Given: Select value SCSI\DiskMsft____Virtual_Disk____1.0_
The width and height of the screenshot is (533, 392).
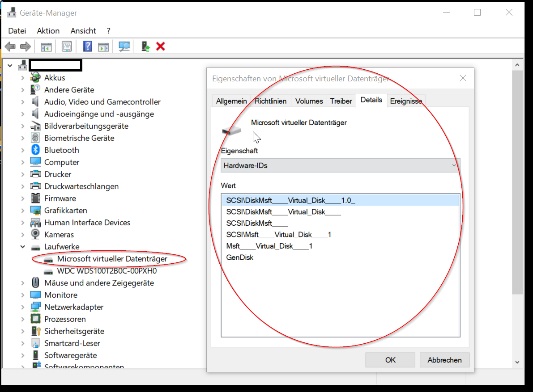Looking at the screenshot, I should coord(340,200).
